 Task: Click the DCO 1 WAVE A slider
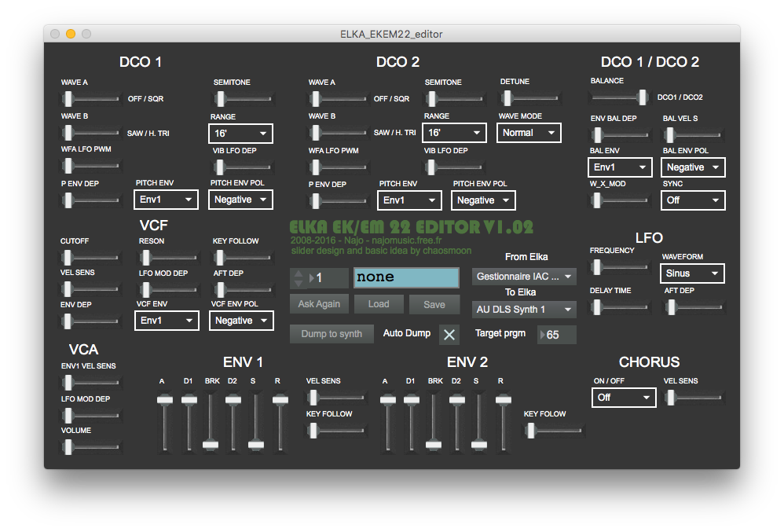pos(91,99)
